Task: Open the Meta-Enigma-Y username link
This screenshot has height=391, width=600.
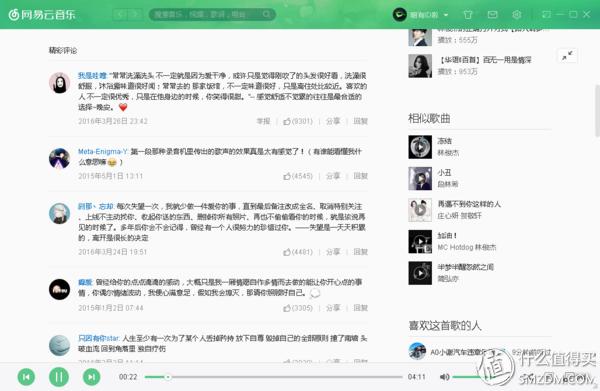Action: click(x=103, y=152)
